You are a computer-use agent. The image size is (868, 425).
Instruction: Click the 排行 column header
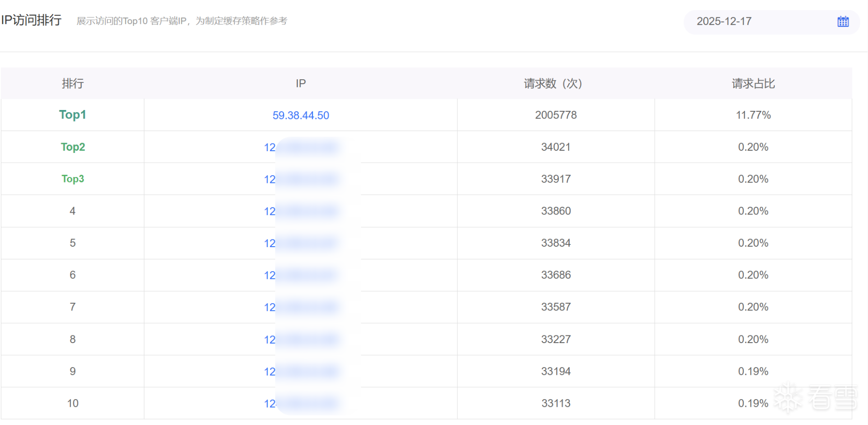point(73,84)
